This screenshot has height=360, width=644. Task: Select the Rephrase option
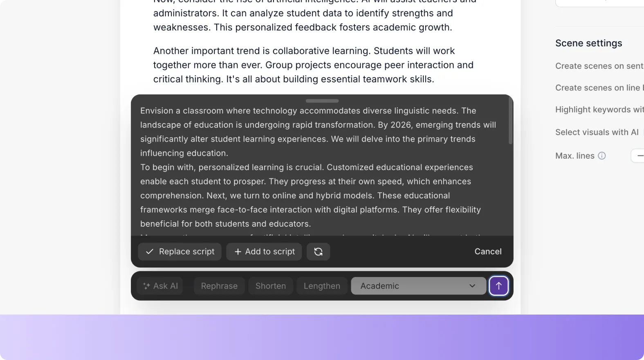(219, 286)
